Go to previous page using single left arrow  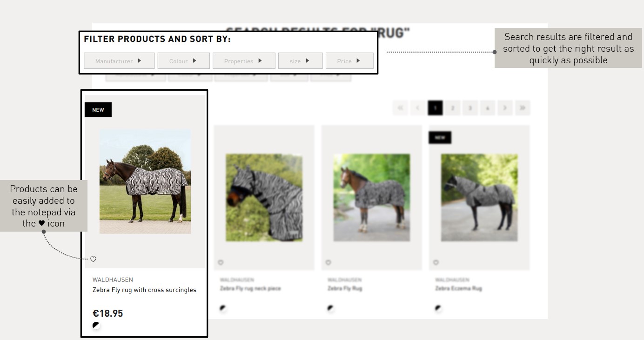[x=417, y=108]
